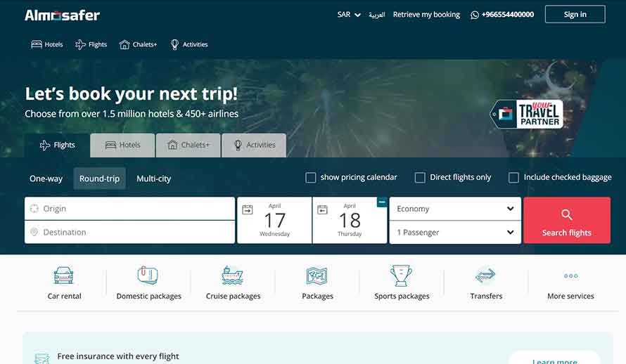Image resolution: width=626 pixels, height=364 pixels.
Task: Tick Direct flights only checkbox
Action: (420, 177)
